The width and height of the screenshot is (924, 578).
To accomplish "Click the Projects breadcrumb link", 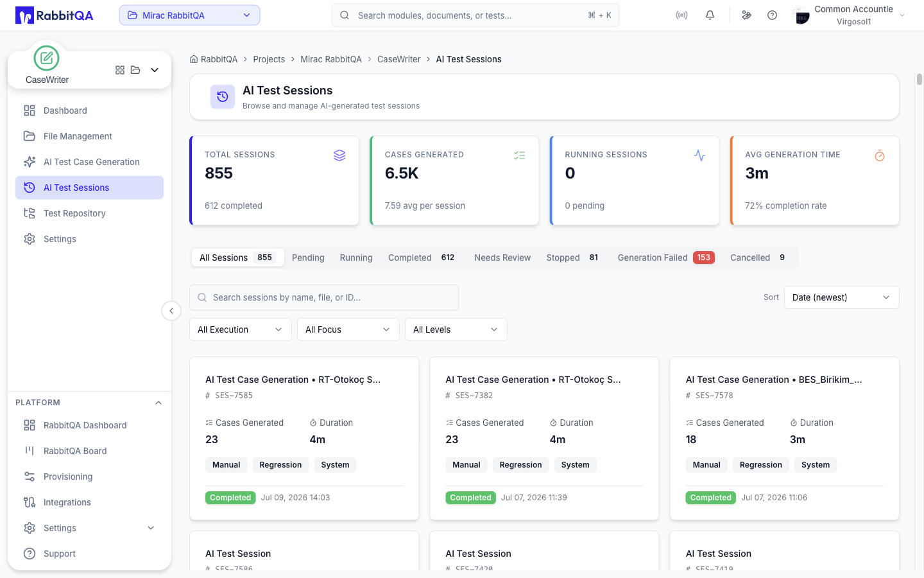I will [x=269, y=59].
